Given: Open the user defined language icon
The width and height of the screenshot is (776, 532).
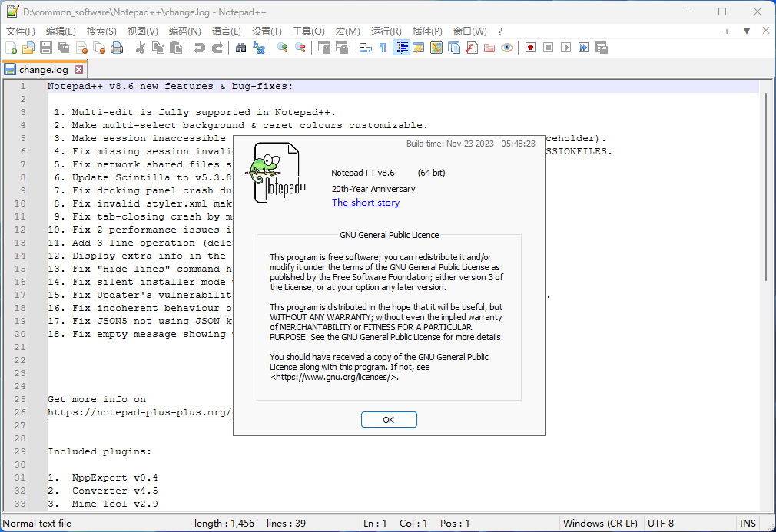Looking at the screenshot, I should pos(419,48).
